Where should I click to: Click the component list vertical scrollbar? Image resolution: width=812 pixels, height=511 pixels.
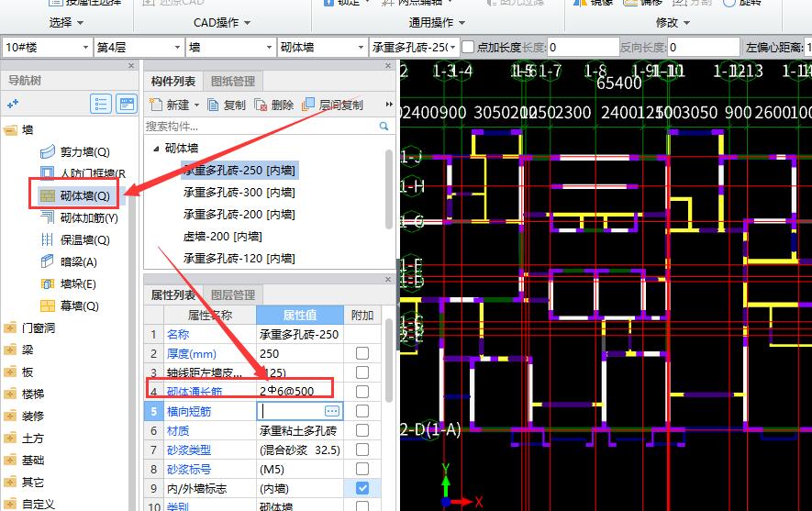click(x=390, y=189)
